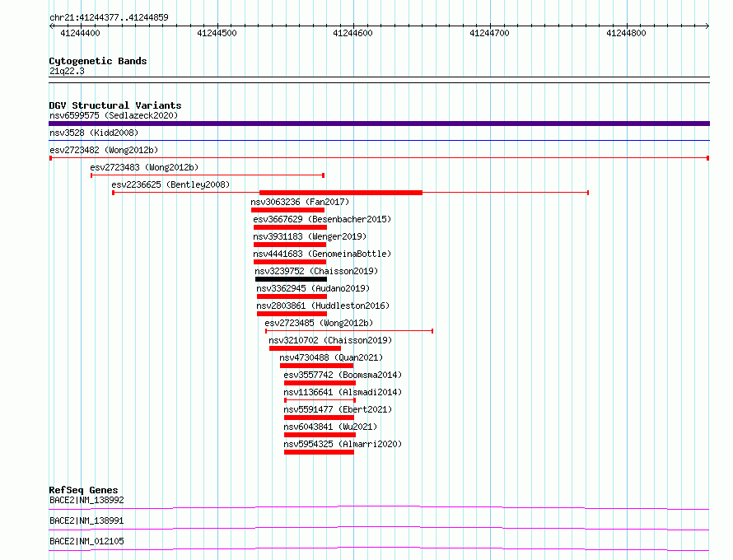
Task: Open nsv3362945 (Audano2019) variant
Action: [313, 288]
